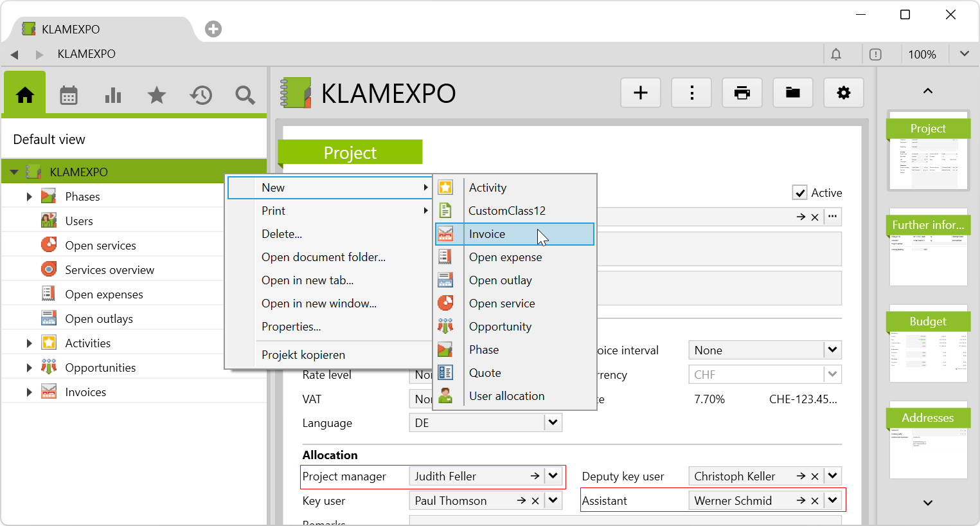Click the document folder icon button
Viewport: 980px width, 526px height.
[793, 93]
